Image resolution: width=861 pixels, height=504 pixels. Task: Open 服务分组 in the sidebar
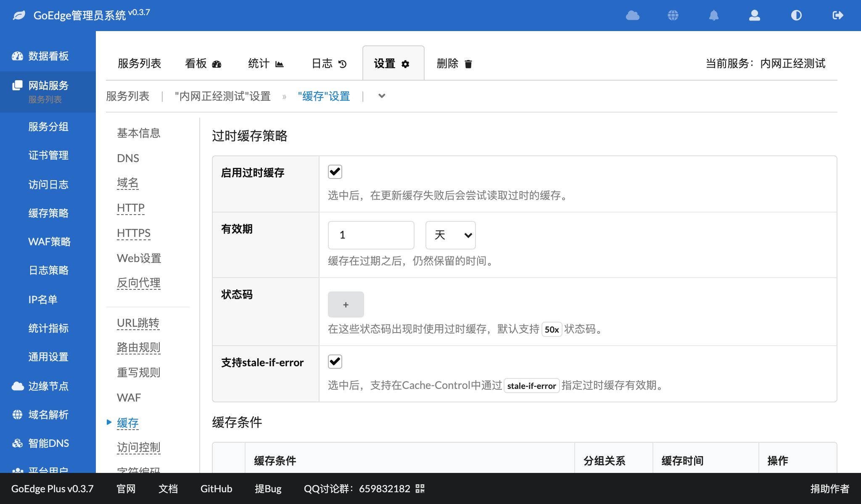coord(48,126)
